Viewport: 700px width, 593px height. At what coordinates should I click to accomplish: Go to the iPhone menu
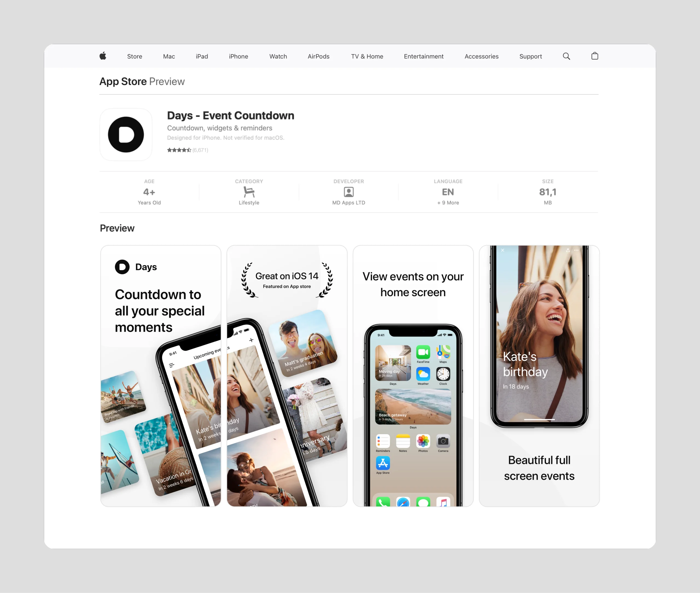(x=238, y=57)
